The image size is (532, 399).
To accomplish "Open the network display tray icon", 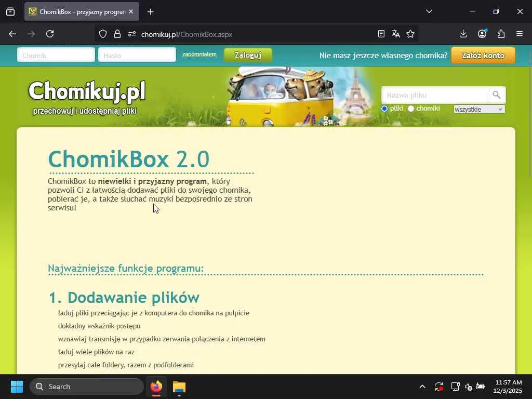I will click(455, 387).
